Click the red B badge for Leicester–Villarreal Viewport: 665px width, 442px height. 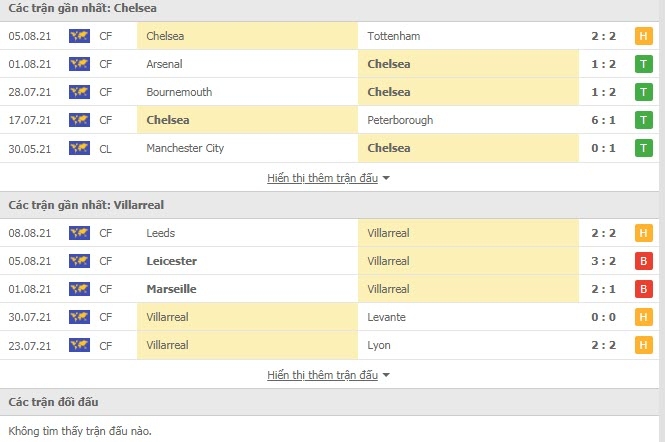tap(644, 262)
